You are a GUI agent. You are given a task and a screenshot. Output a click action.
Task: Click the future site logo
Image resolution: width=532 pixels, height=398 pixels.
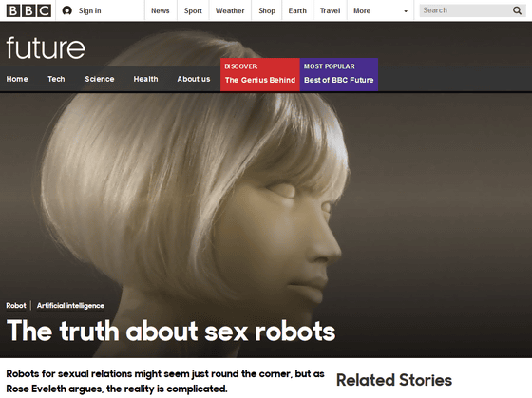(x=46, y=47)
